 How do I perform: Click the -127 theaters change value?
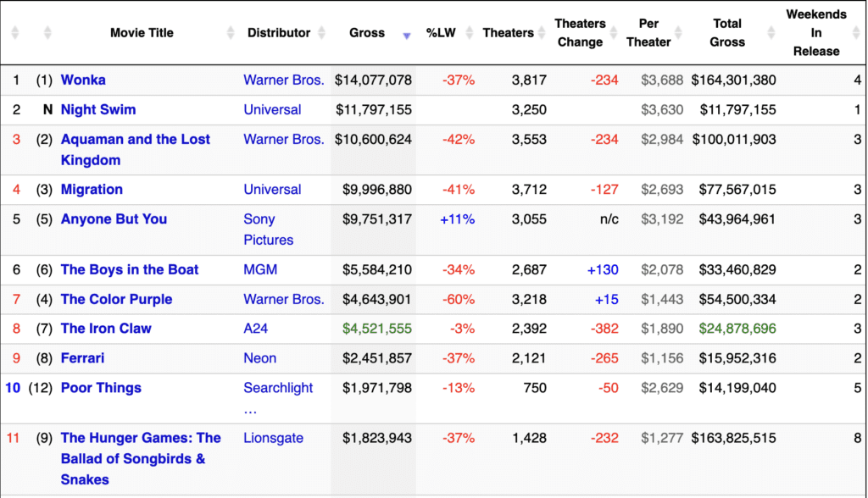tap(604, 189)
